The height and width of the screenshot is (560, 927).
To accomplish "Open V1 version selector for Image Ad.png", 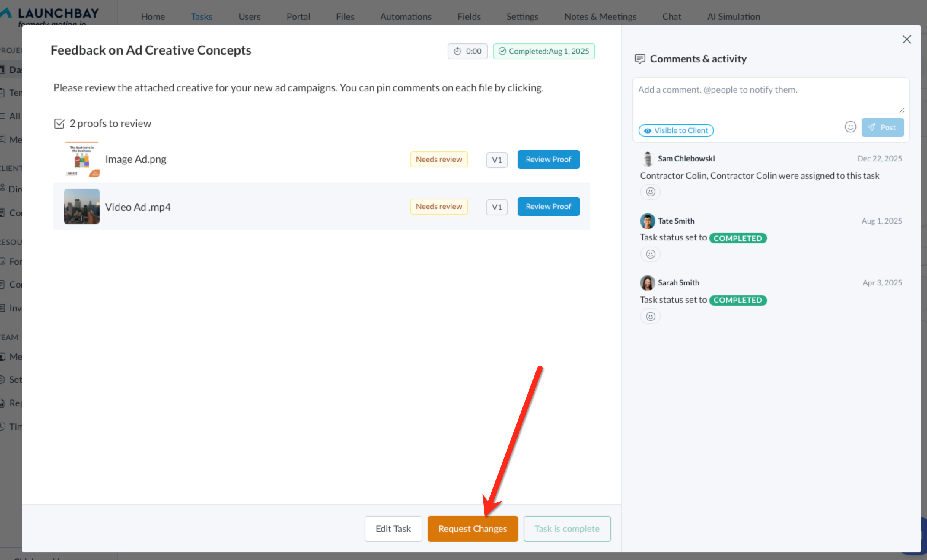I will click(x=497, y=160).
